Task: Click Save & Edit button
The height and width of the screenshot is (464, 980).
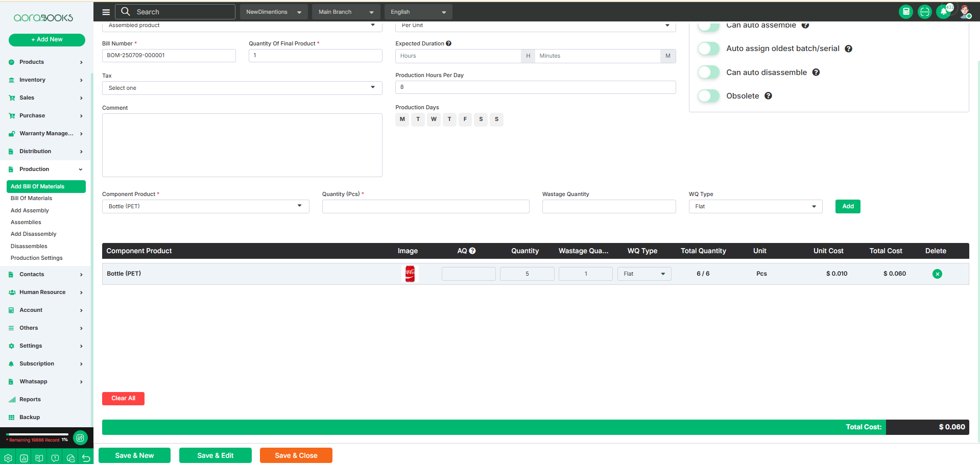Action: click(x=216, y=455)
